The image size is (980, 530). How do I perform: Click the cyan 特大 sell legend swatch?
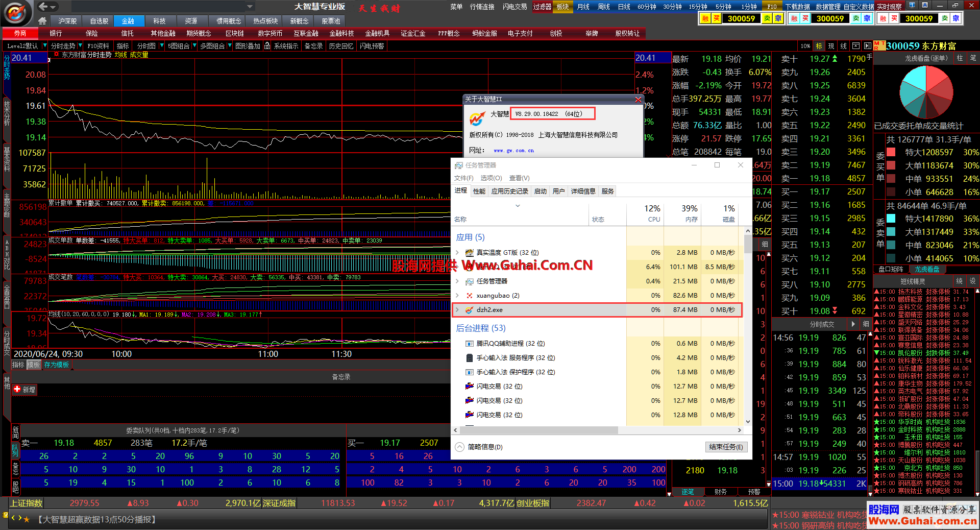click(891, 219)
